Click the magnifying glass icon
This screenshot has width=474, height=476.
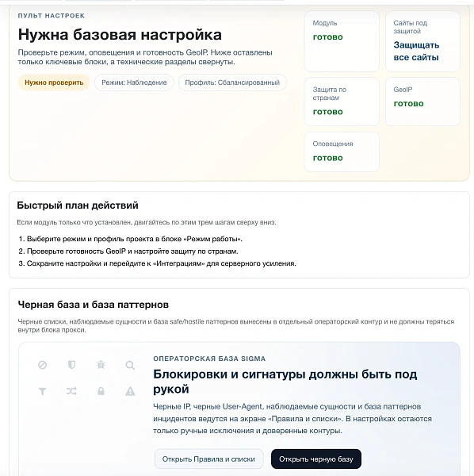coord(130,365)
